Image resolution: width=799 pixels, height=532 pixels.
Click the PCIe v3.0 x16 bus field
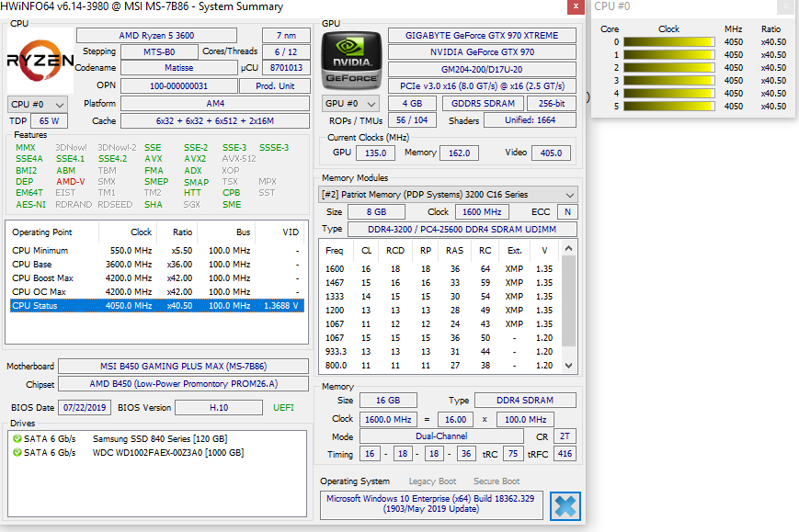tap(482, 86)
